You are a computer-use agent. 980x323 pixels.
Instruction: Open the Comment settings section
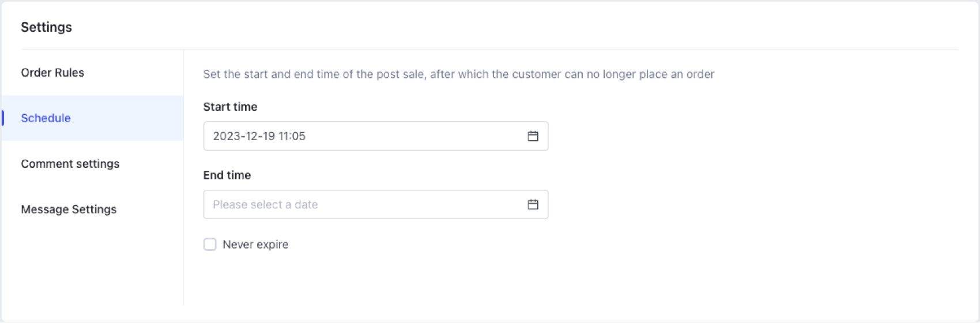tap(70, 164)
